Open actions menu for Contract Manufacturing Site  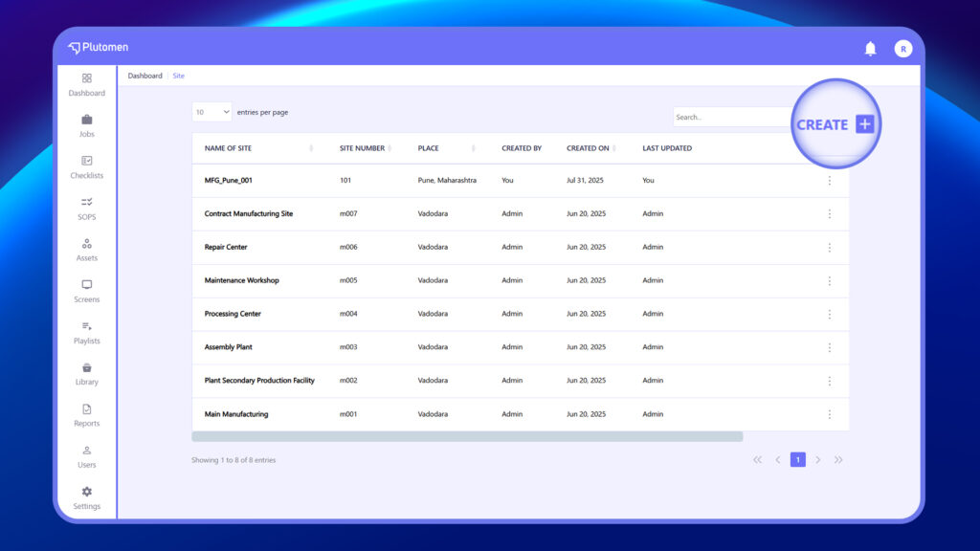[x=830, y=213]
